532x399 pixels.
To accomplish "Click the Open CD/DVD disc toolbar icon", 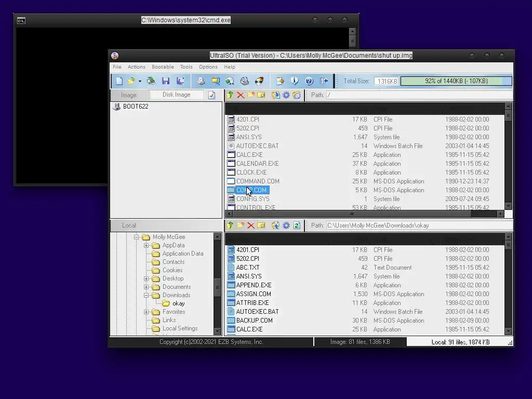I will point(151,81).
